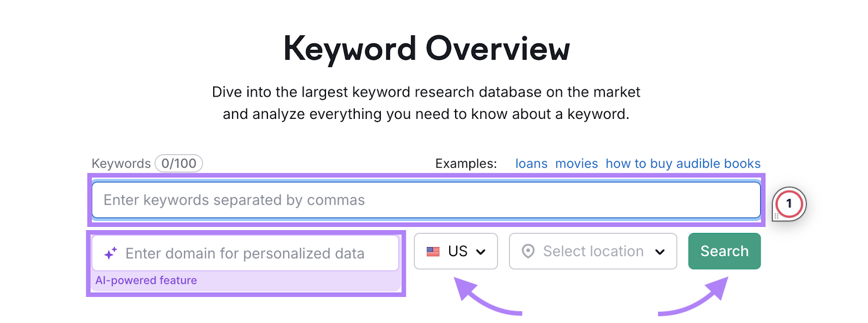Screen dimensions: 868x323
Task: Click the 0/100 keyword counter badge
Action: [x=179, y=163]
